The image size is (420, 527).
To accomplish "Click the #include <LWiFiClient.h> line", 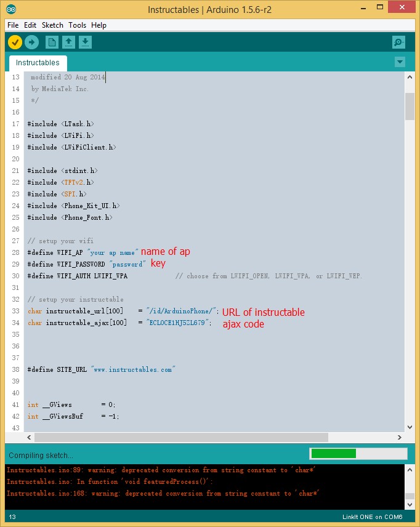I will [71, 147].
